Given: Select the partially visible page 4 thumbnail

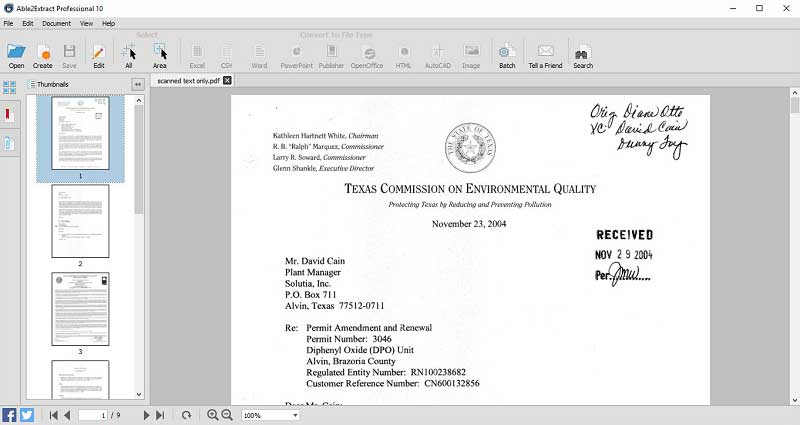Looking at the screenshot, I should tap(80, 380).
